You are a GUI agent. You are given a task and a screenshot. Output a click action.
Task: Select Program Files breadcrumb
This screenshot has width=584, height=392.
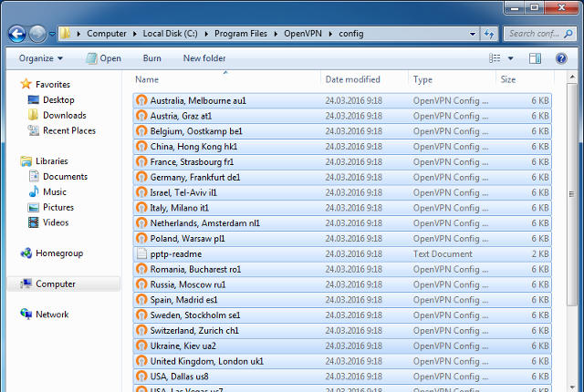[241, 34]
